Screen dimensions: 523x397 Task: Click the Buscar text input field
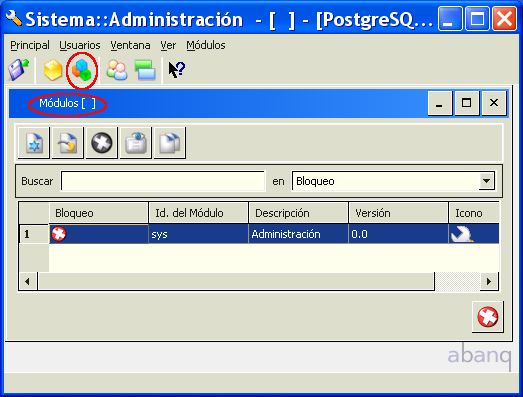(x=163, y=181)
